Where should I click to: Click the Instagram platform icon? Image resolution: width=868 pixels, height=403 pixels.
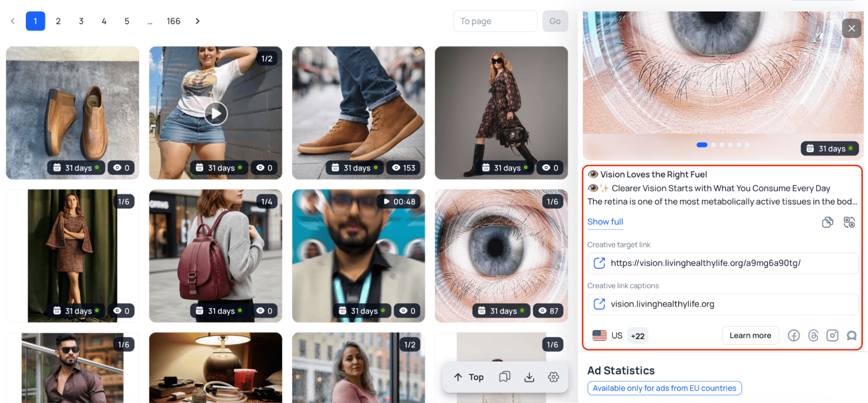[832, 336]
